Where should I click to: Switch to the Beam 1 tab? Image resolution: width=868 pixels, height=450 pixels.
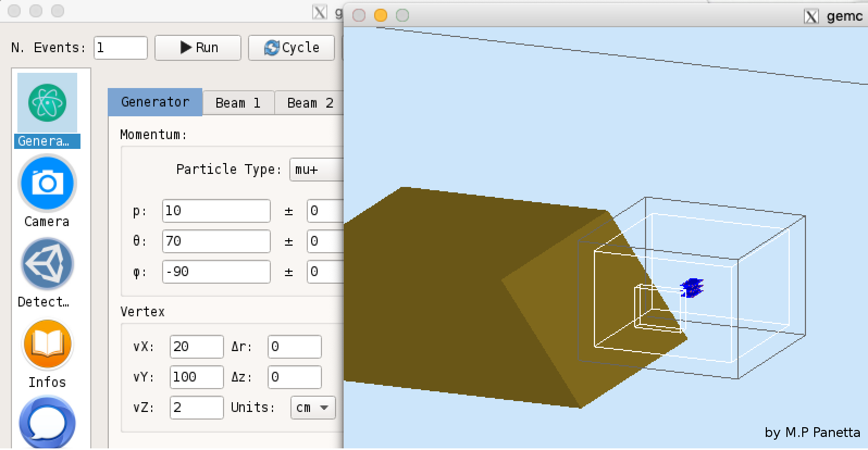pos(238,103)
